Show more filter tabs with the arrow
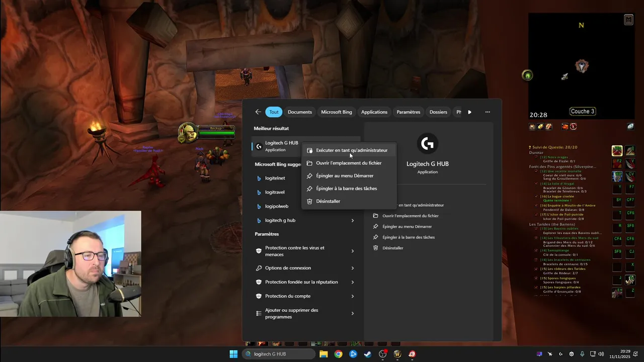Screen dimensions: 644x362 tap(469, 112)
